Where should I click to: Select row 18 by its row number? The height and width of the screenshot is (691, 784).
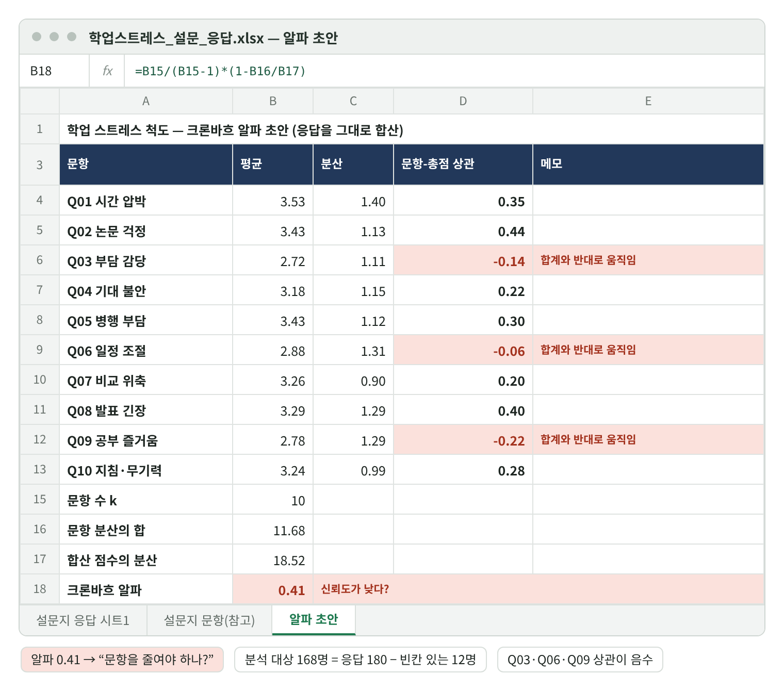coord(40,589)
